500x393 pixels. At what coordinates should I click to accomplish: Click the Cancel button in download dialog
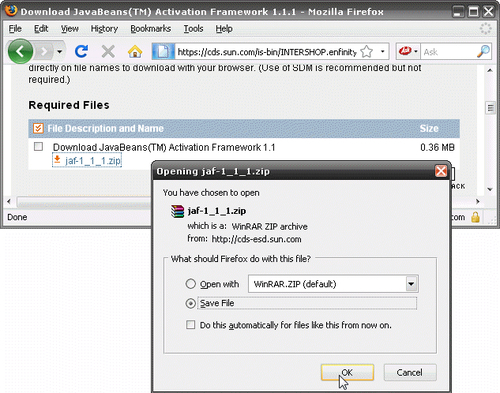410,372
